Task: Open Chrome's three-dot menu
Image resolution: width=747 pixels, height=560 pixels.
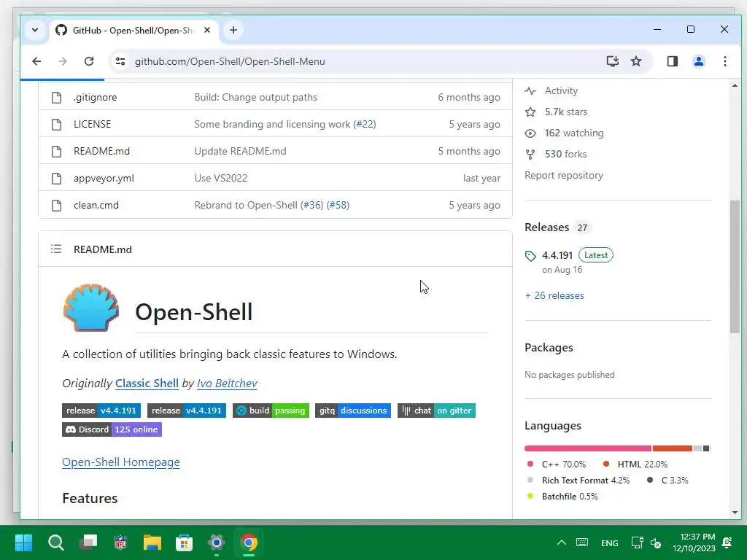Action: point(724,61)
